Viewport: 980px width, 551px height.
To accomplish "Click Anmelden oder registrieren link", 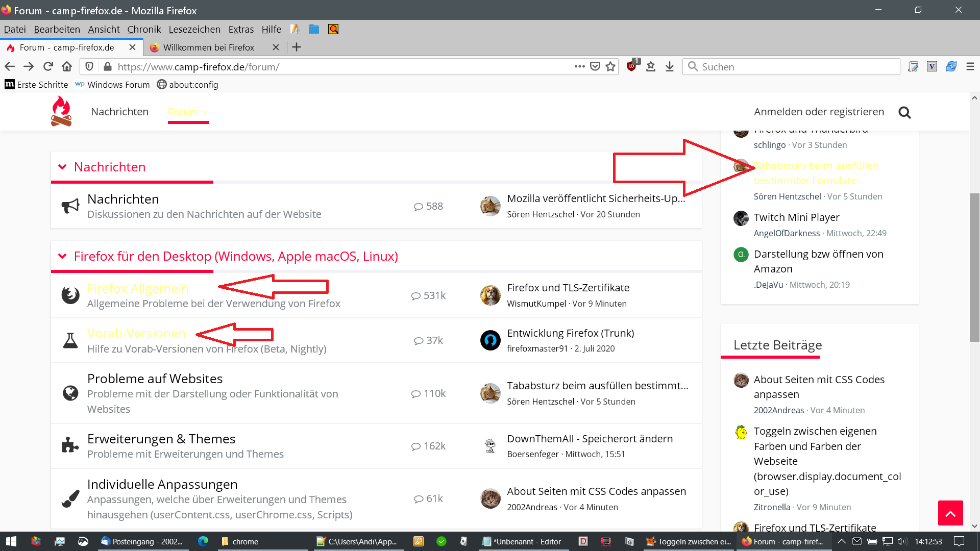I will tap(819, 112).
